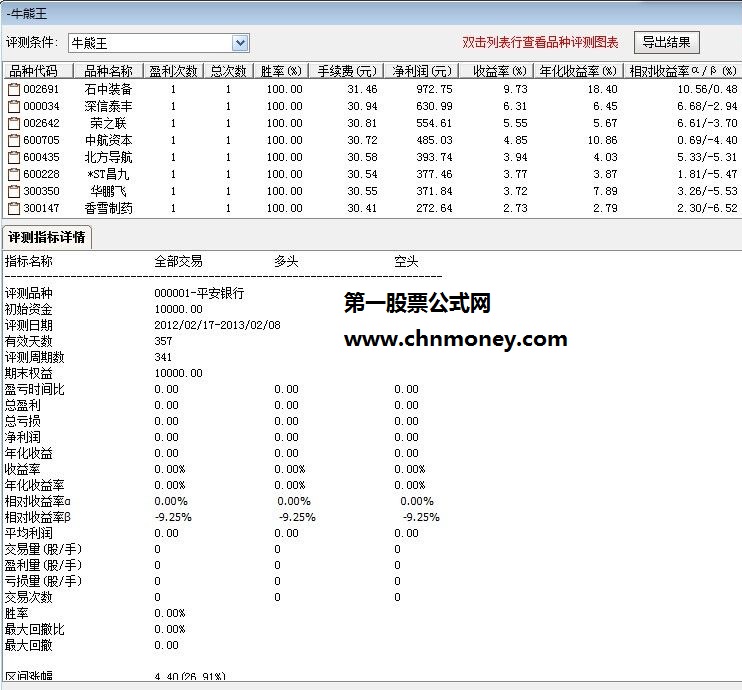The width and height of the screenshot is (742, 690).
Task: Click the 初始资金 label
Action: point(28,310)
